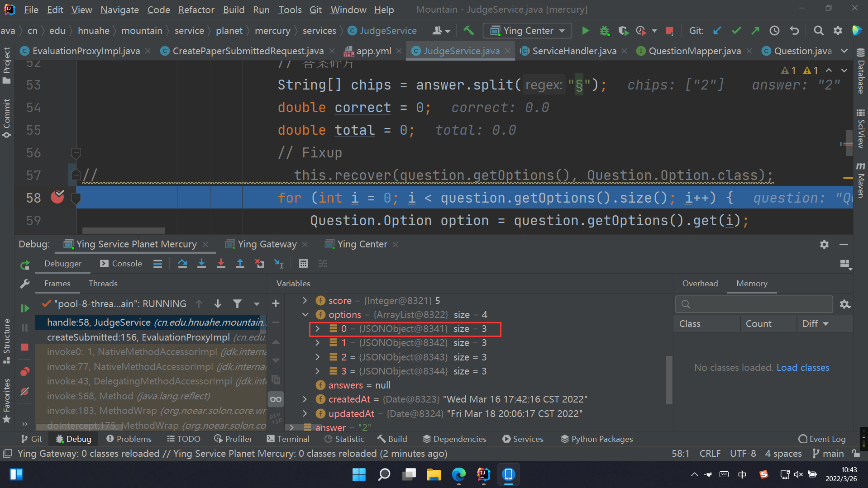Add new watch with plus icon
The image size is (868, 488).
[276, 303]
